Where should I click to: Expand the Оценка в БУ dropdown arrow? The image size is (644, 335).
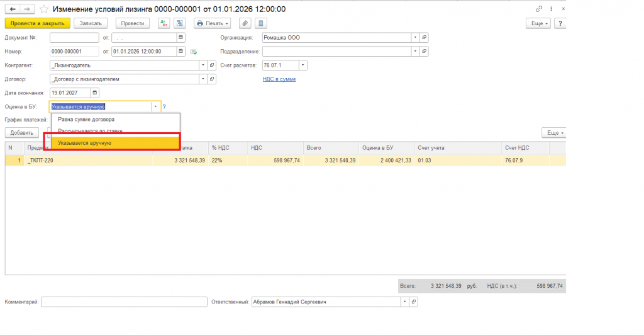point(156,106)
